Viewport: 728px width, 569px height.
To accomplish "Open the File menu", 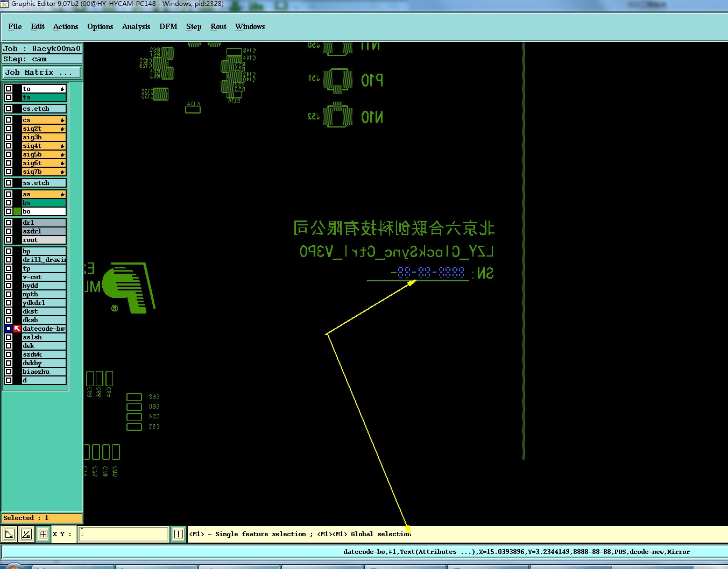I will 15,26.
